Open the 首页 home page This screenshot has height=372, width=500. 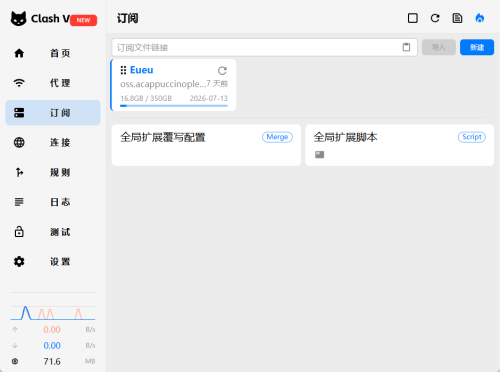click(x=53, y=53)
